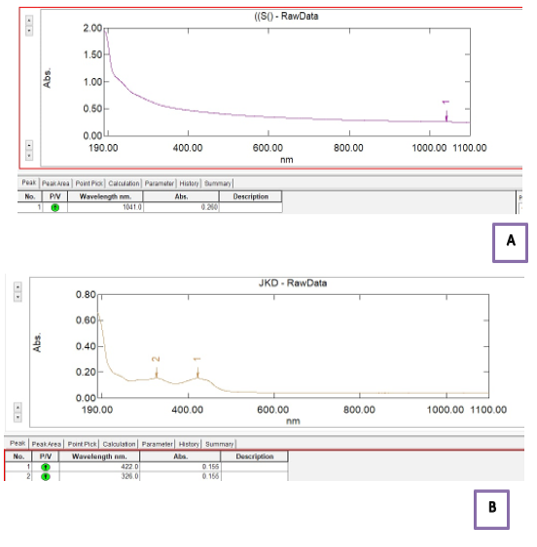The image size is (537, 547).
Task: Switch to Summary tab below JKD graph
Action: pos(219,444)
